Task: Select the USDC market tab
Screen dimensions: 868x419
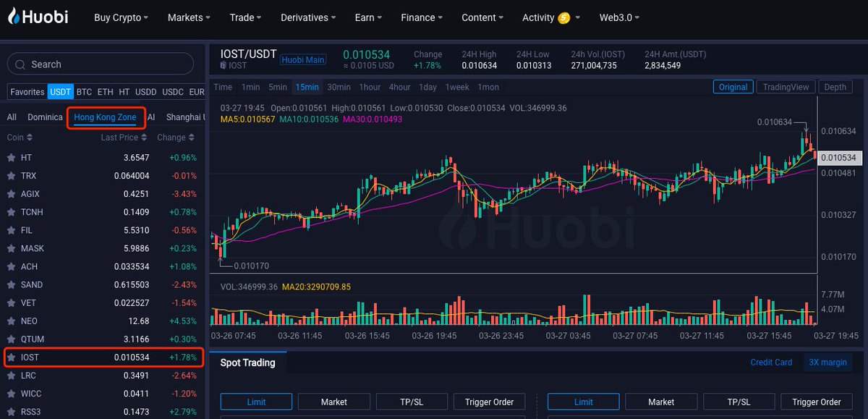Action: 173,92
